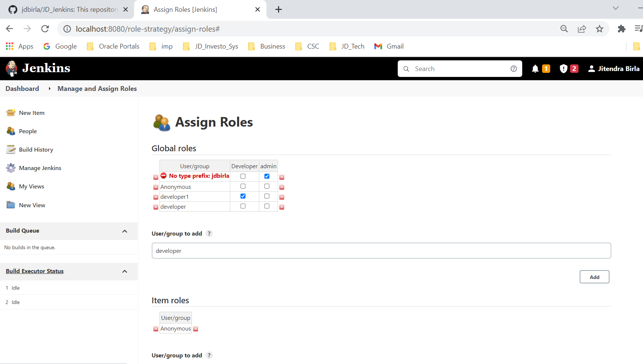
Task: Remove Anonymous item role with left red X
Action: 156,329
